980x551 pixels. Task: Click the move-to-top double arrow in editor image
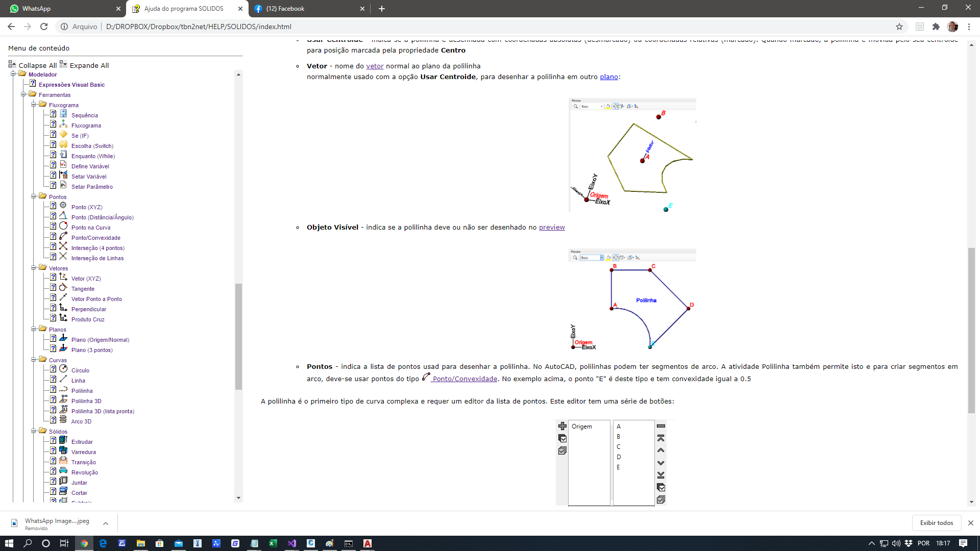coord(661,438)
